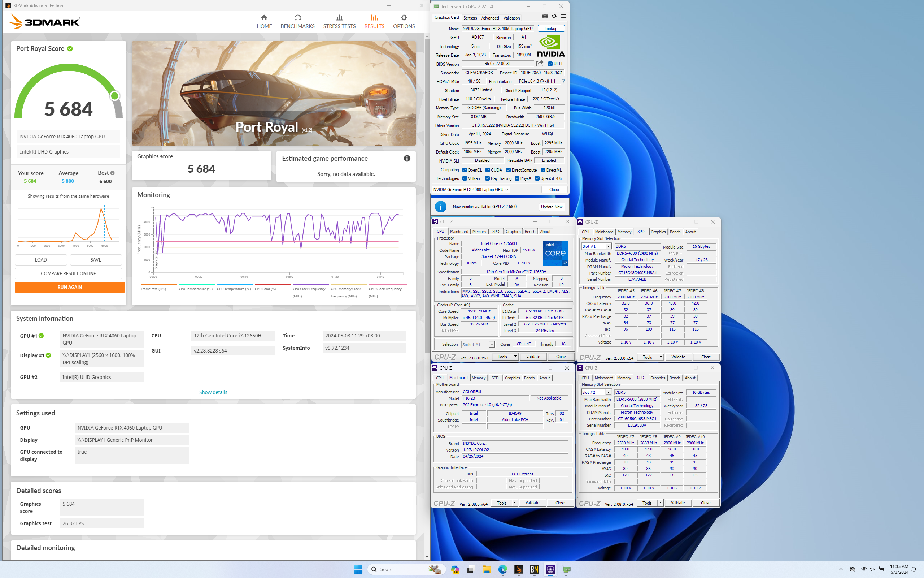This screenshot has width=924, height=578.
Task: Open Task View from the taskbar
Action: click(470, 569)
